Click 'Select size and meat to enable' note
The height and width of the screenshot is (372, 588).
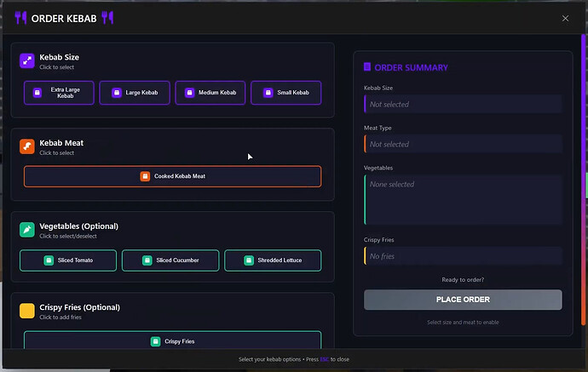[x=463, y=322]
